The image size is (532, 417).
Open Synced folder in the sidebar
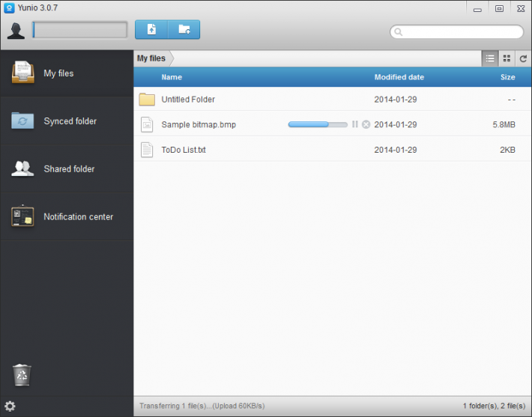pyautogui.click(x=67, y=121)
